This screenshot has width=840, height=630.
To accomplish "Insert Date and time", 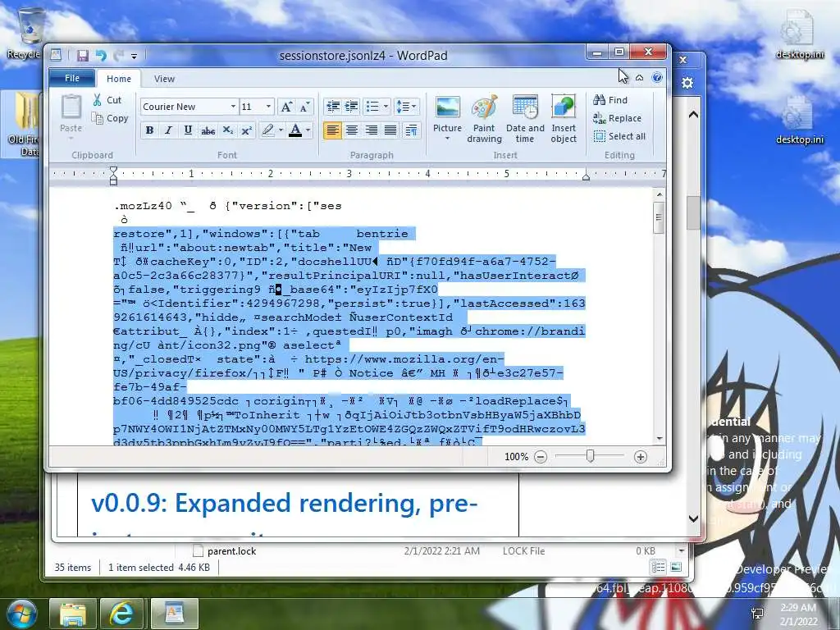I will [525, 119].
